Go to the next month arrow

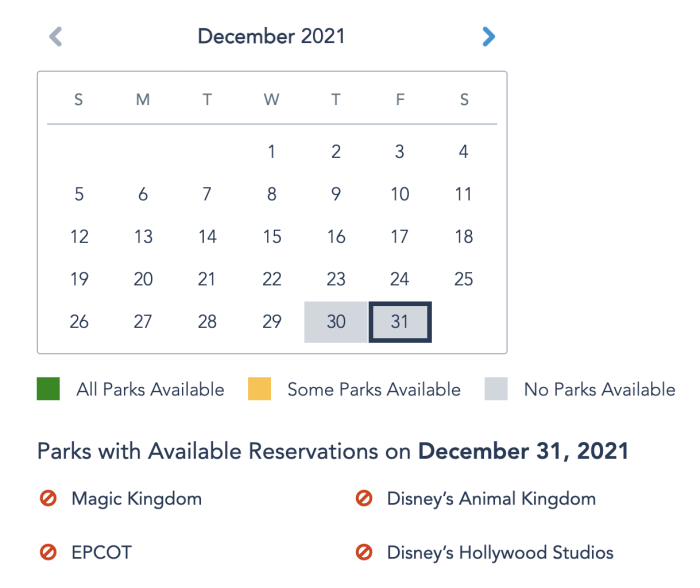pyautogui.click(x=488, y=37)
